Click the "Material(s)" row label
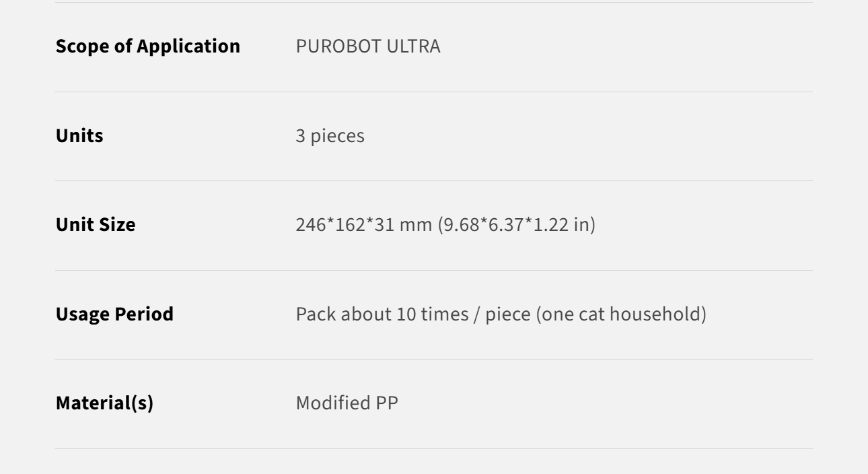The height and width of the screenshot is (474, 868). click(104, 403)
